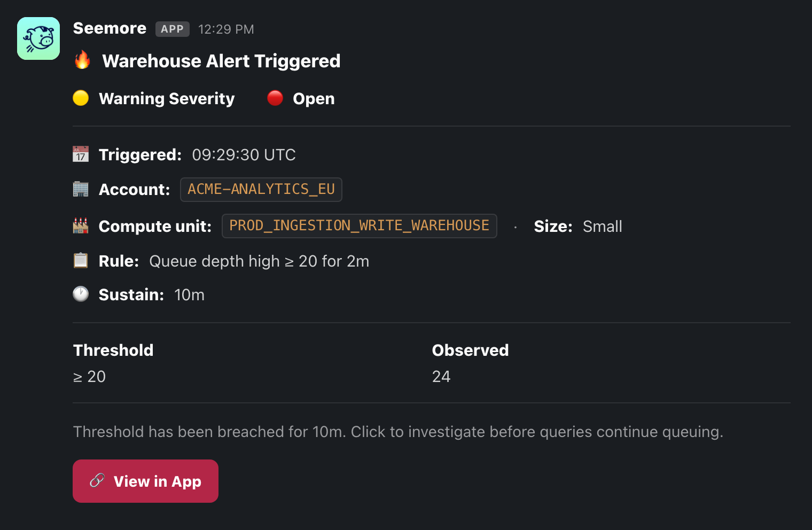The width and height of the screenshot is (812, 530).
Task: Click the link icon in View in App
Action: tap(97, 481)
